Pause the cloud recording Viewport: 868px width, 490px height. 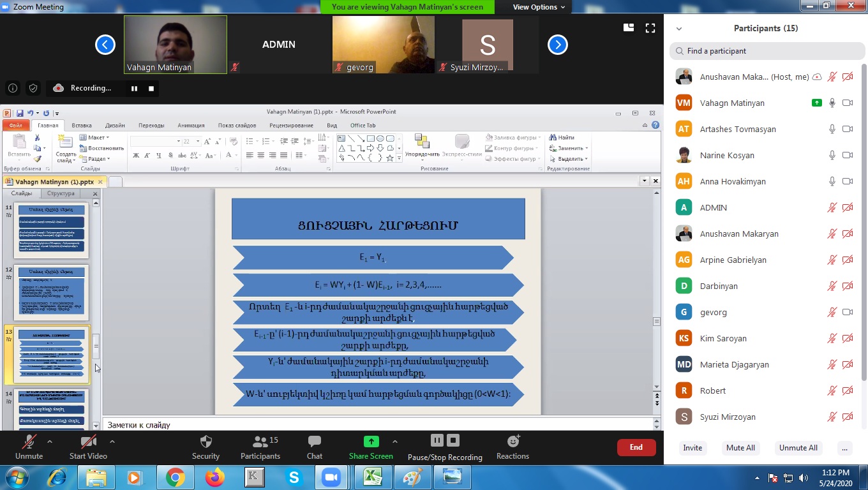click(134, 89)
